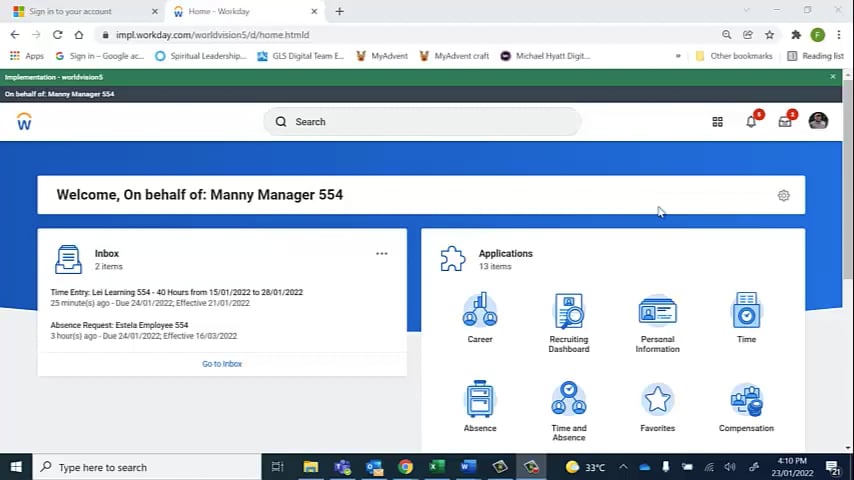The height and width of the screenshot is (480, 854).
Task: Open File Explorer from taskbar
Action: pyautogui.click(x=310, y=467)
